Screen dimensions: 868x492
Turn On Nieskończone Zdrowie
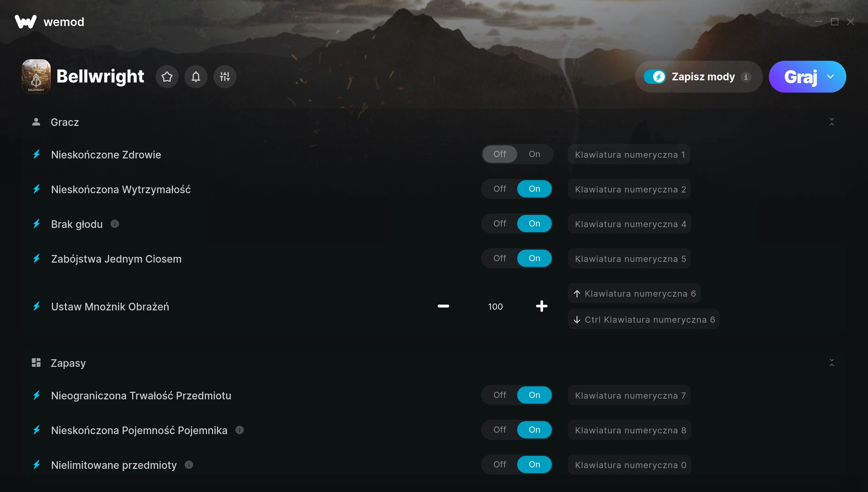(534, 154)
